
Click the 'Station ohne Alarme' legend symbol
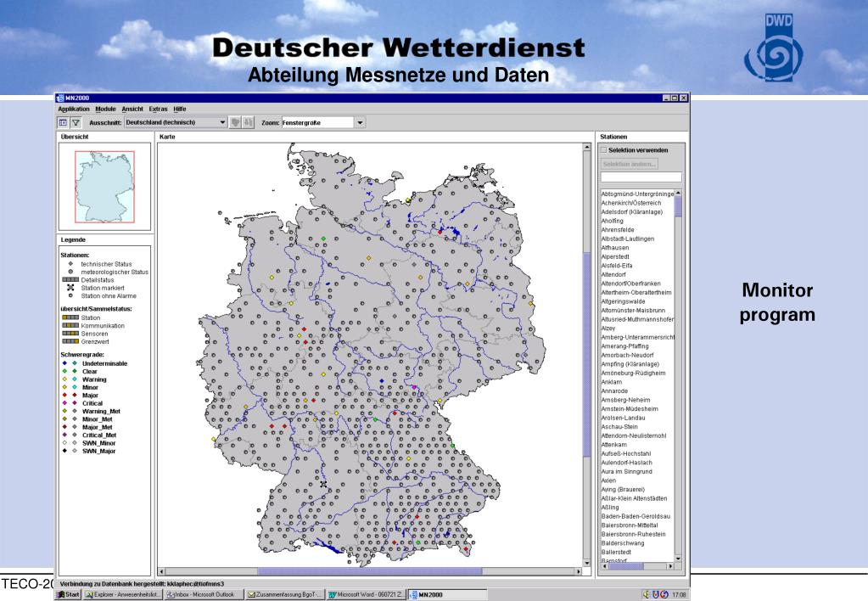coord(70,295)
